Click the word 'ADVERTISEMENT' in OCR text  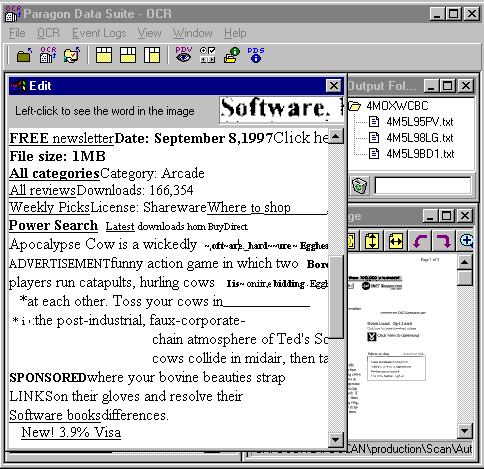[60, 264]
